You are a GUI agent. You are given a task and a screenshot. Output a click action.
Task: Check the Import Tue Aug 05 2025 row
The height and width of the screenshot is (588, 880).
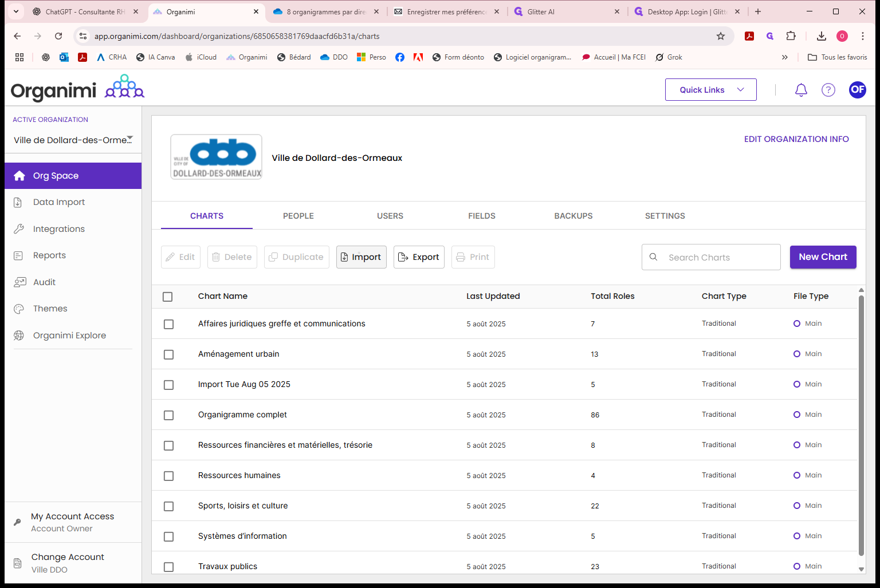(168, 385)
